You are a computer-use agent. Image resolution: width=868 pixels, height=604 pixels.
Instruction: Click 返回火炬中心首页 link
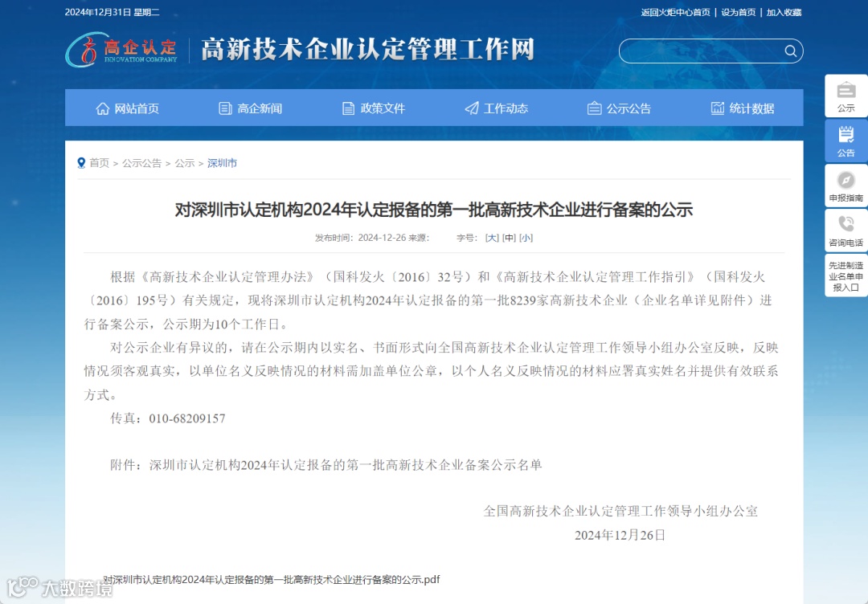pos(675,12)
